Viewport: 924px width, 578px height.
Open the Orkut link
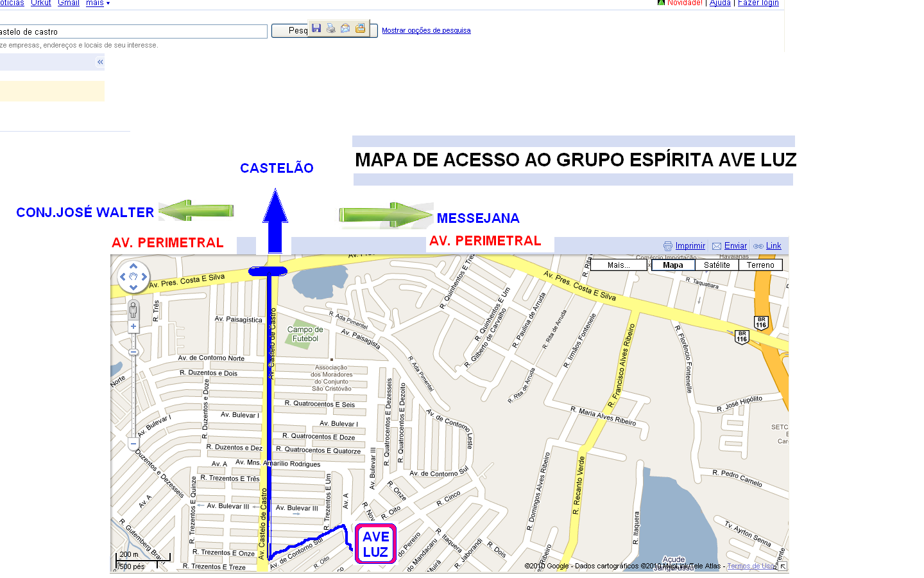(40, 3)
